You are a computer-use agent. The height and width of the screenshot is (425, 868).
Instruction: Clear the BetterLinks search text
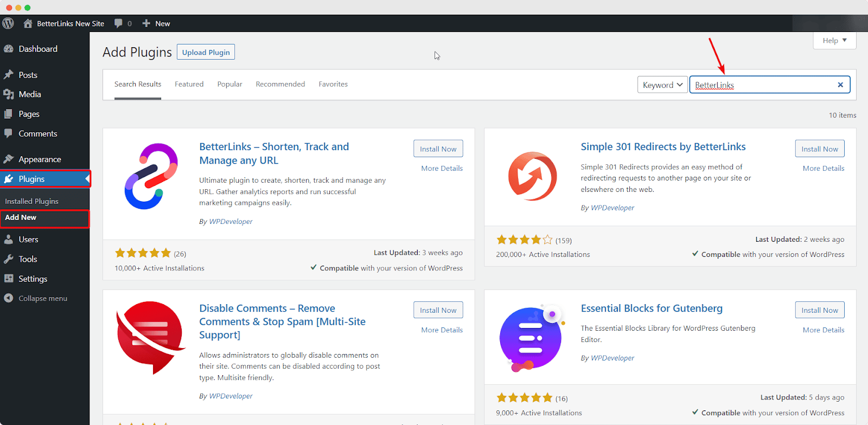[840, 85]
